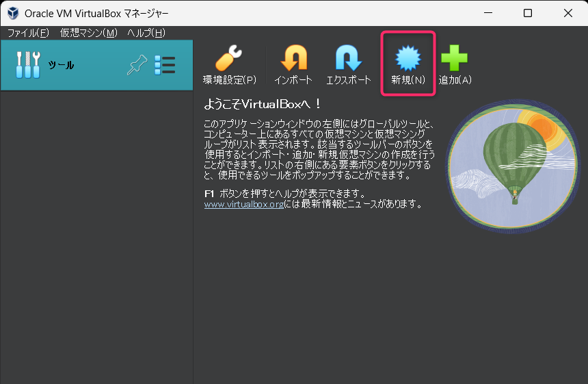Click the VirtualBox logo in title bar

tap(12, 13)
